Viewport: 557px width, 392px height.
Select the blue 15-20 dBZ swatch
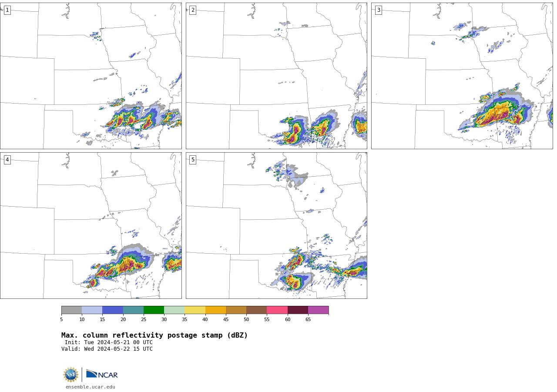click(113, 310)
